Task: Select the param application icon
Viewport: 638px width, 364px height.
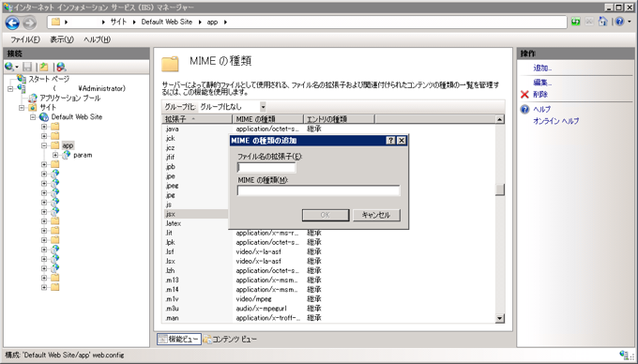Action: [67, 155]
